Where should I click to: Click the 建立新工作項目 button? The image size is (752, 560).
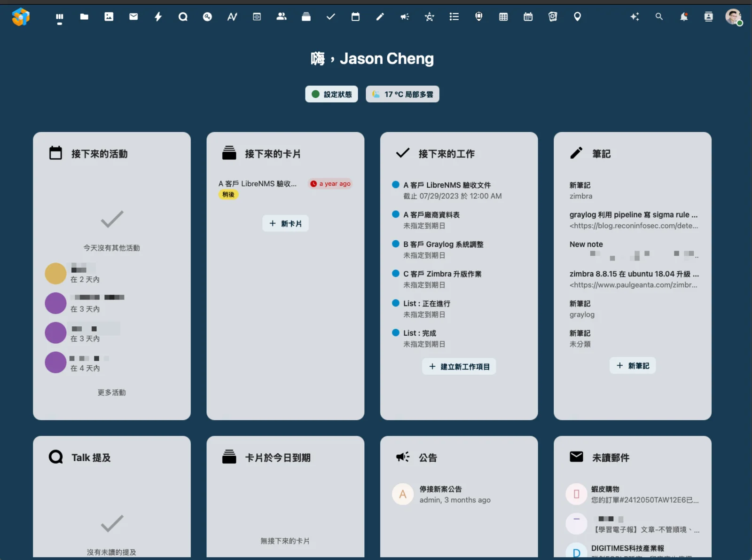(x=459, y=366)
